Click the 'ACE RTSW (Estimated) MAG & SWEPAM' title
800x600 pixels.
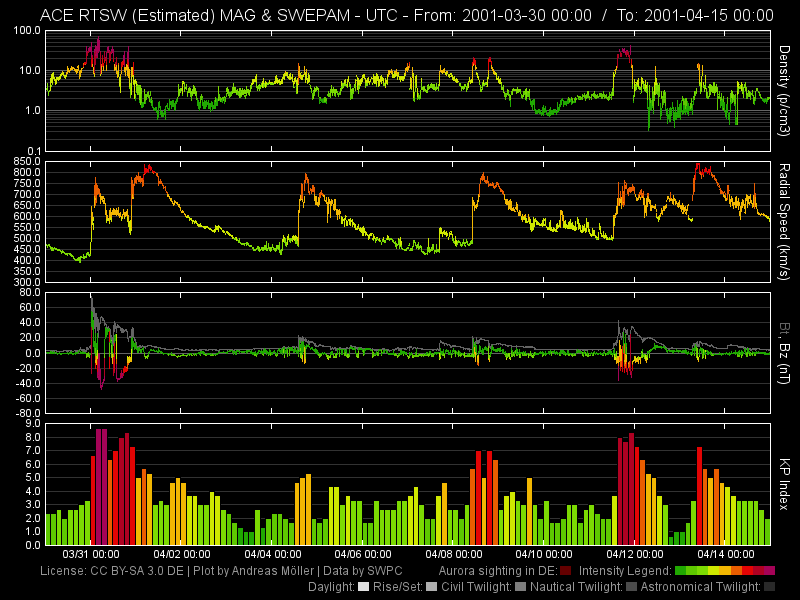pyautogui.click(x=195, y=15)
